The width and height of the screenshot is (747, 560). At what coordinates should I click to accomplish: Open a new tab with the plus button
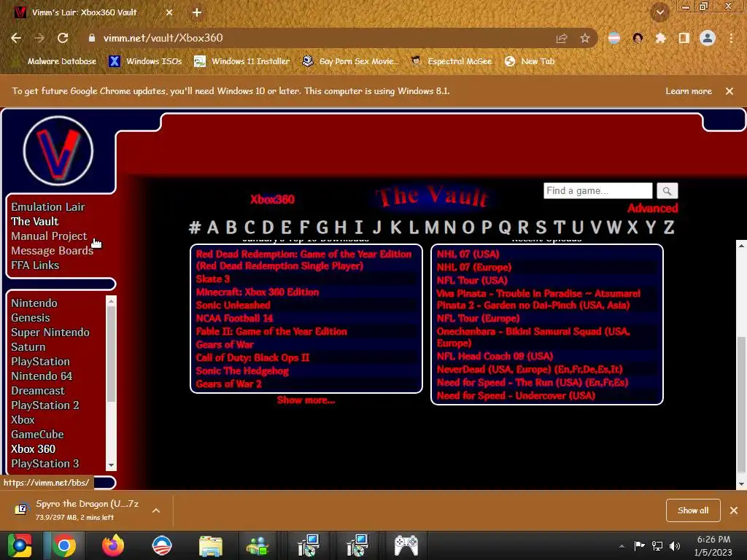[x=197, y=13]
